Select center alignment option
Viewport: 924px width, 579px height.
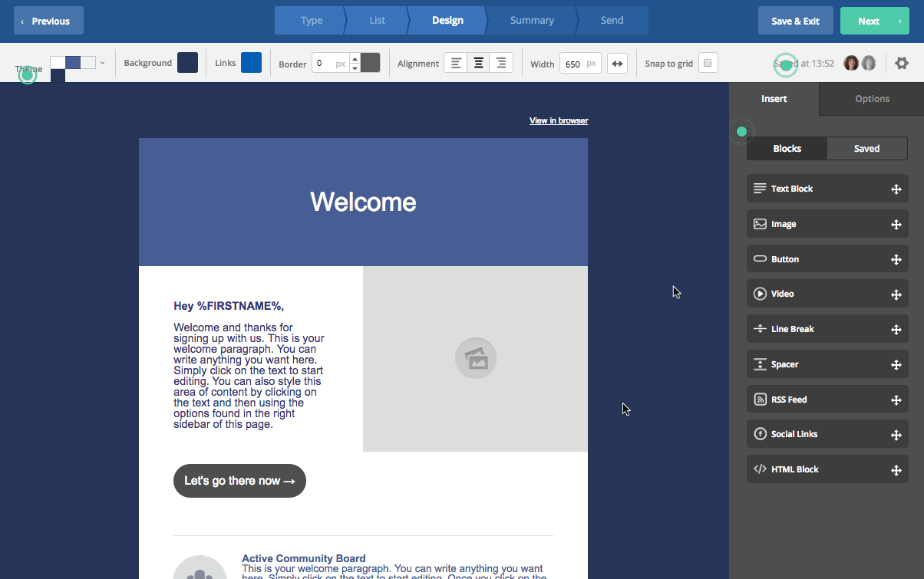pyautogui.click(x=478, y=64)
